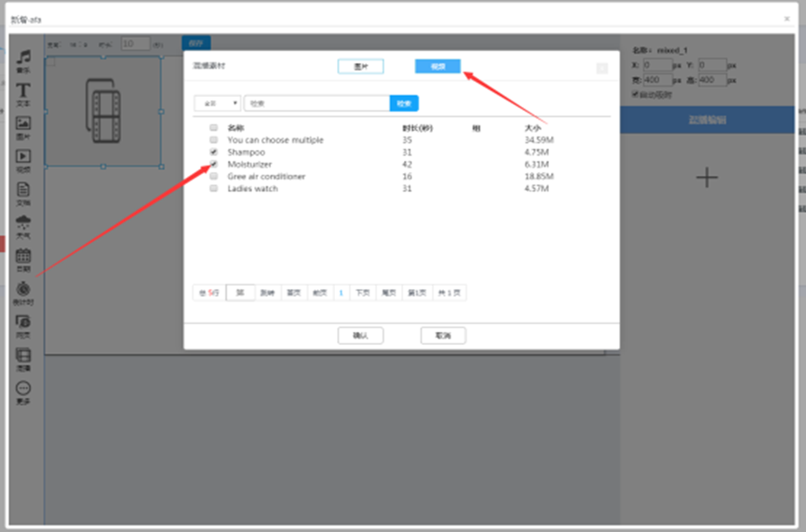Select the Date calendar tool
806x532 pixels.
point(23,257)
